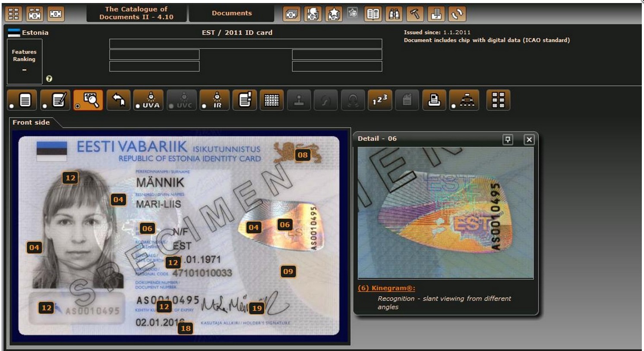Click the back arrow icon
Image resolution: width=644 pixels, height=351 pixels.
pos(118,100)
